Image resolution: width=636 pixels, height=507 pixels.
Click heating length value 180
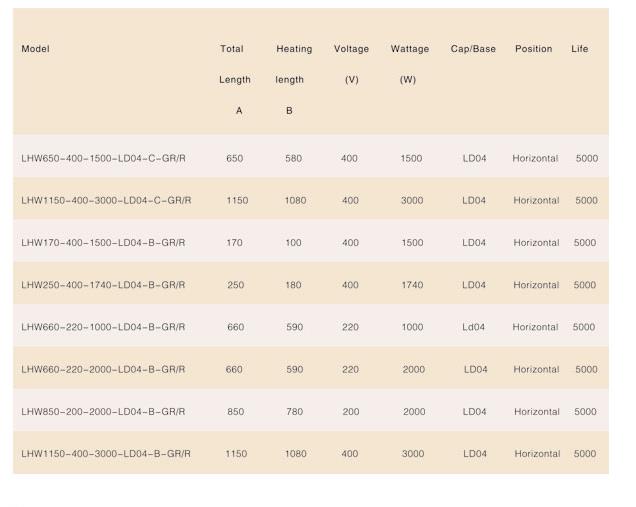click(x=293, y=285)
